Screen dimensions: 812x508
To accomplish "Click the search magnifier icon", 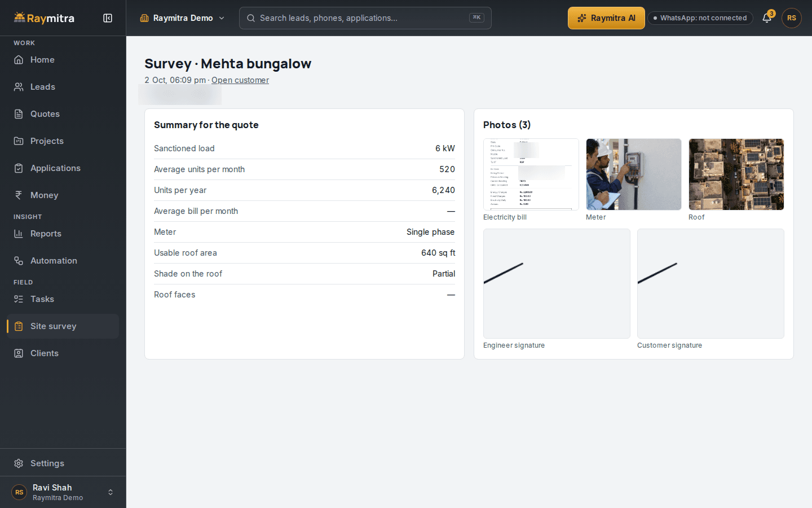I will [251, 18].
